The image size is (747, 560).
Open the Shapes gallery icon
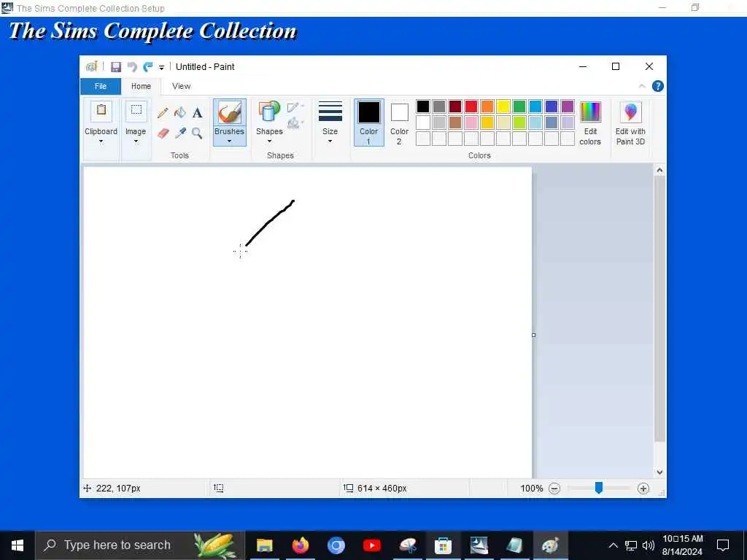(x=269, y=112)
